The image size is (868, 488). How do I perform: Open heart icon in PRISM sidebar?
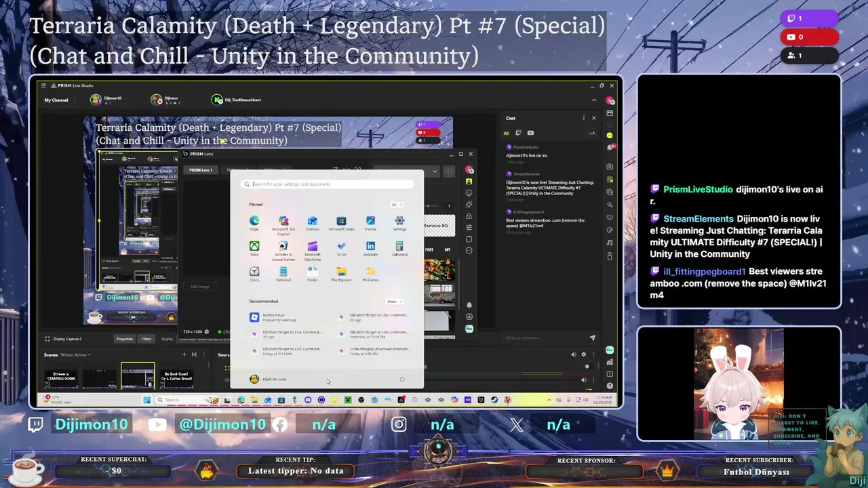[610, 218]
